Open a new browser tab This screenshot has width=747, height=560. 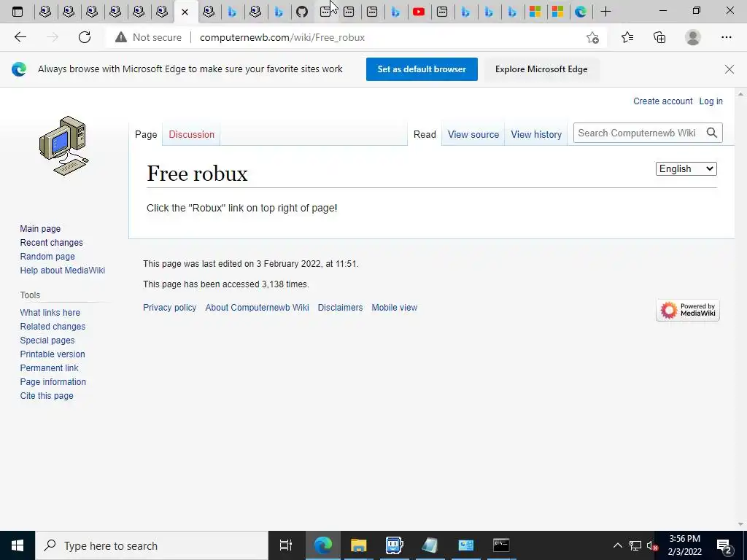[605, 12]
